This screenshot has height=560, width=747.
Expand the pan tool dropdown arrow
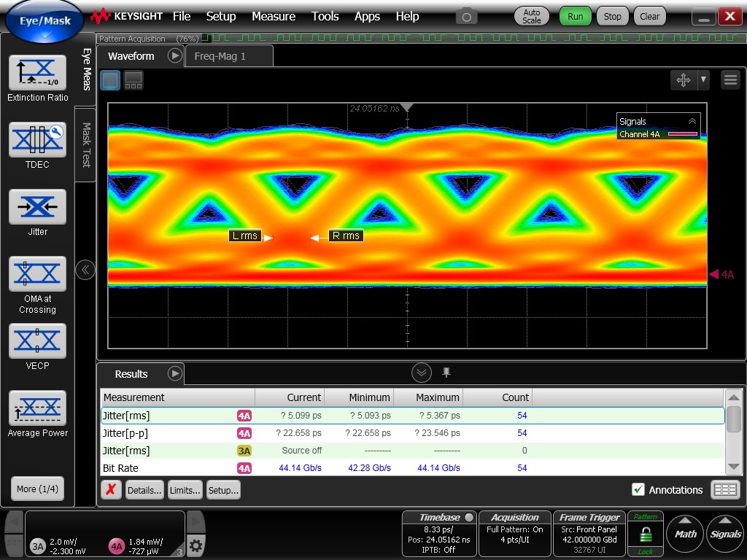703,80
